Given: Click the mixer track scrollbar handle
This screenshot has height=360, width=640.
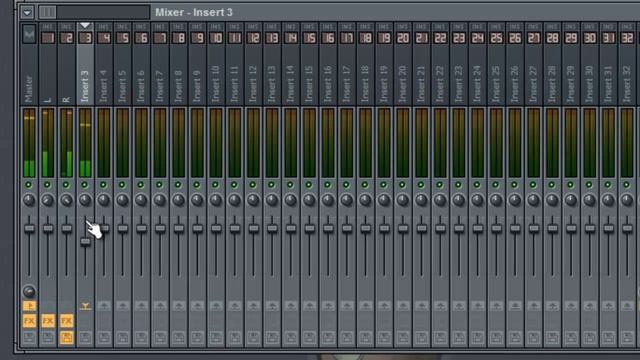Looking at the screenshot, I should 47,12.
